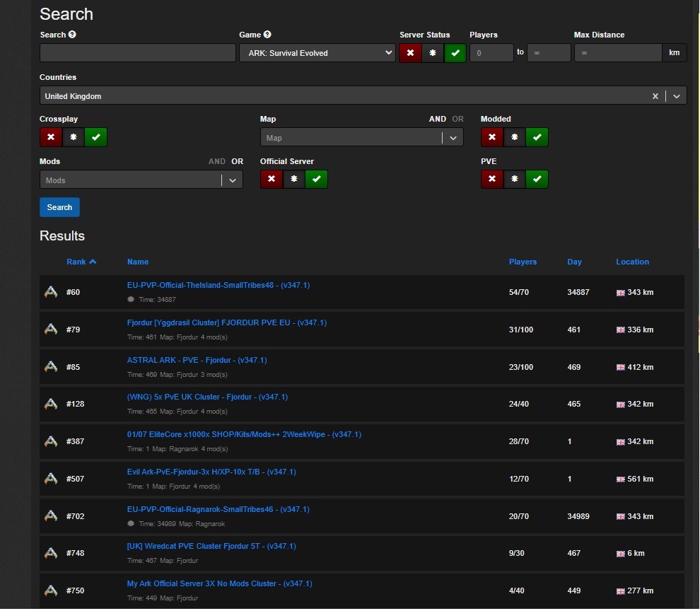Open the Mods selection dropdown
The height and width of the screenshot is (611, 700).
click(x=141, y=180)
